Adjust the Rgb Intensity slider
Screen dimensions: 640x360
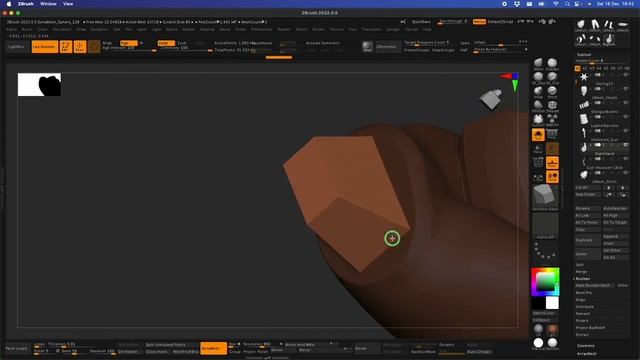(129, 49)
